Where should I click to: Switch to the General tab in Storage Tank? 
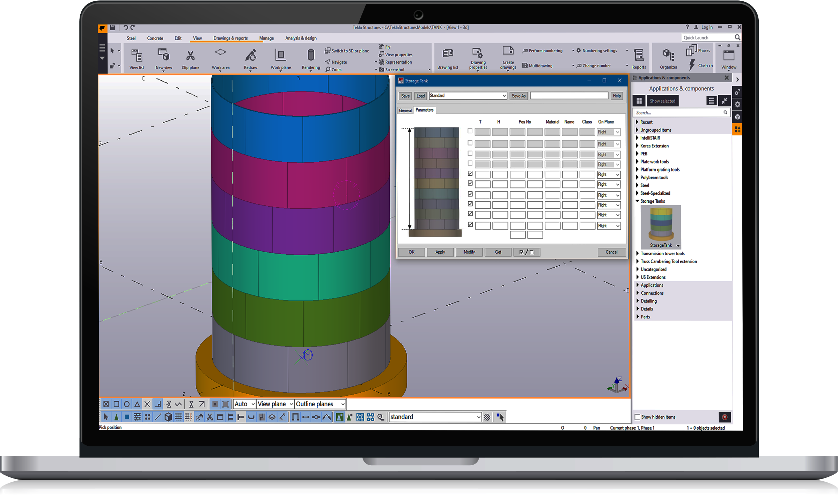(x=405, y=110)
